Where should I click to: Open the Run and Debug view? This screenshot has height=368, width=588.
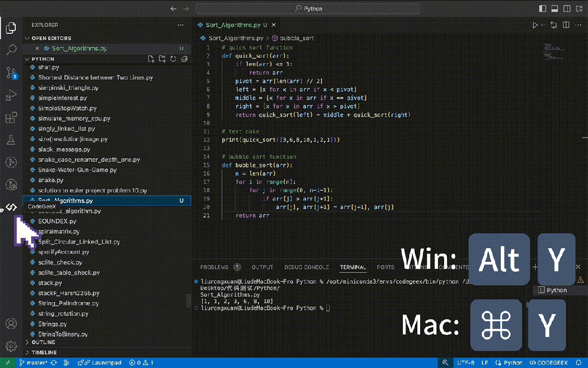11,95
